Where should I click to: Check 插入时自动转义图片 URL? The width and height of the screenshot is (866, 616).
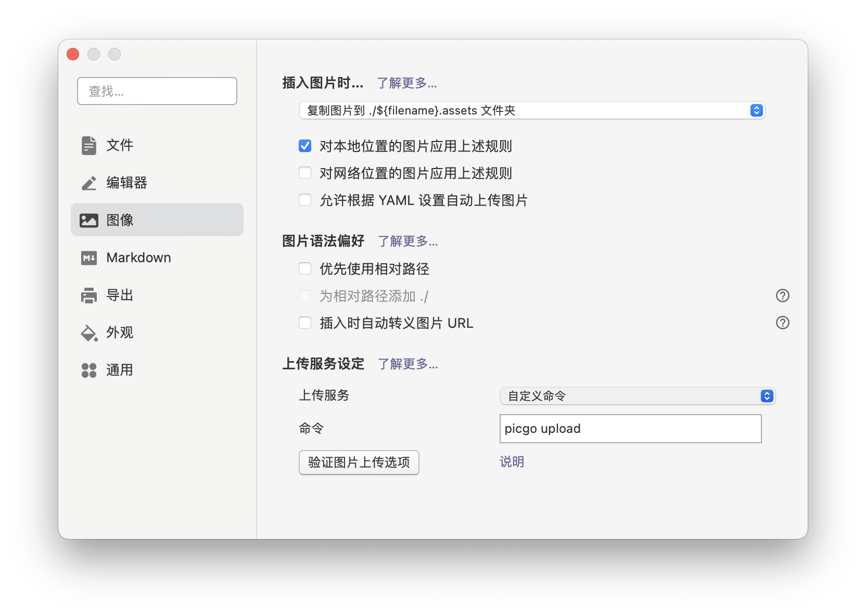pyautogui.click(x=305, y=323)
